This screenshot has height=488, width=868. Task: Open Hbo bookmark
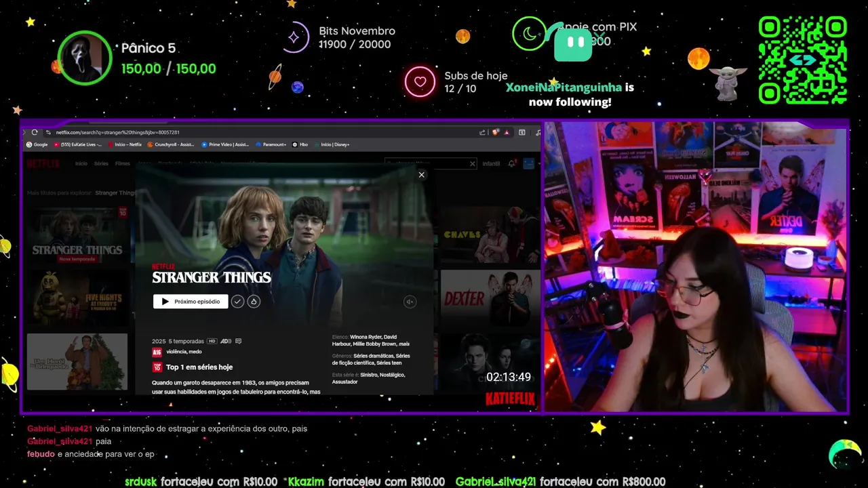[x=300, y=144]
